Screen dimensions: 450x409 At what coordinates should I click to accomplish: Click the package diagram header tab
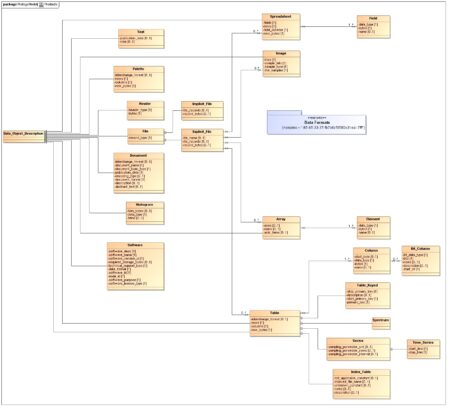(31, 5)
